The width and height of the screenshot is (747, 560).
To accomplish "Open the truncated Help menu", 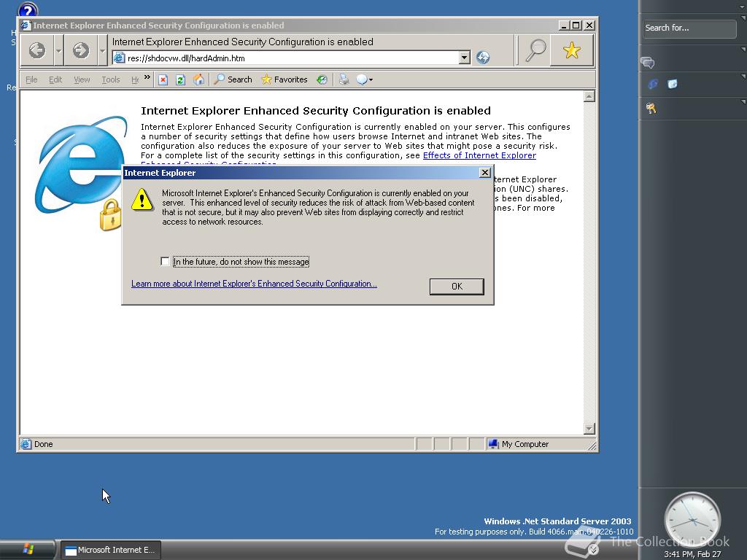I will click(135, 79).
